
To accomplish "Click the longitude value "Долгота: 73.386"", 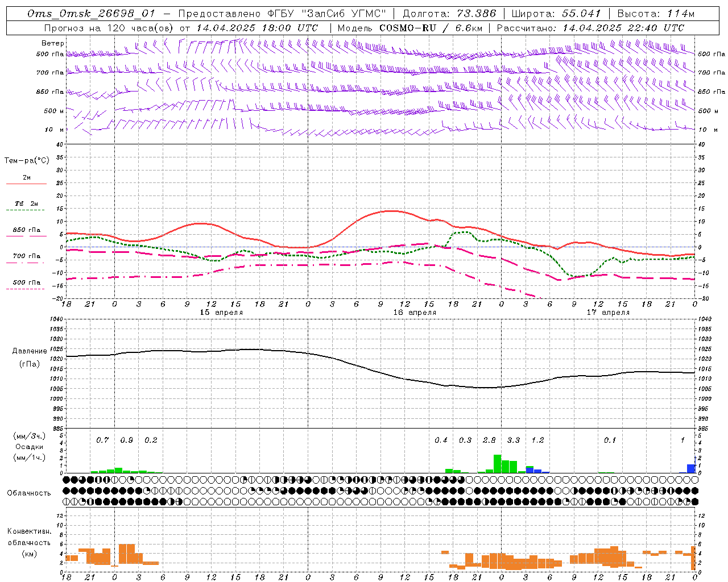I will tap(449, 14).
